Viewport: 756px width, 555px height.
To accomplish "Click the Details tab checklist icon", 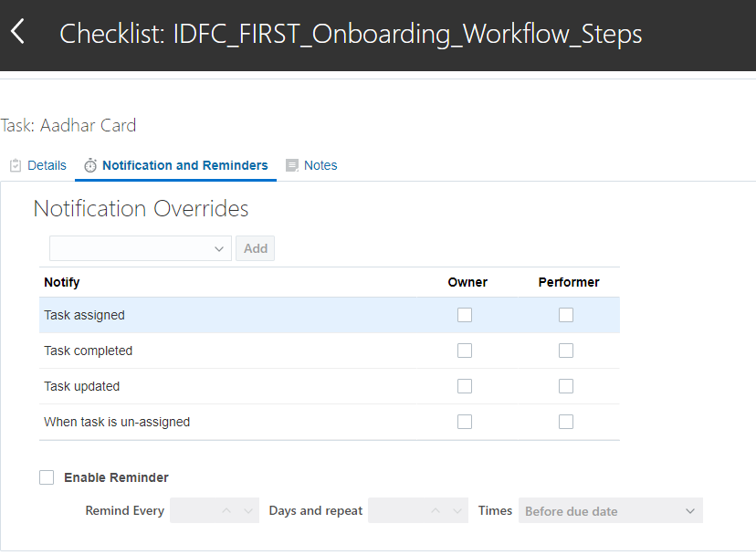I will click(14, 165).
